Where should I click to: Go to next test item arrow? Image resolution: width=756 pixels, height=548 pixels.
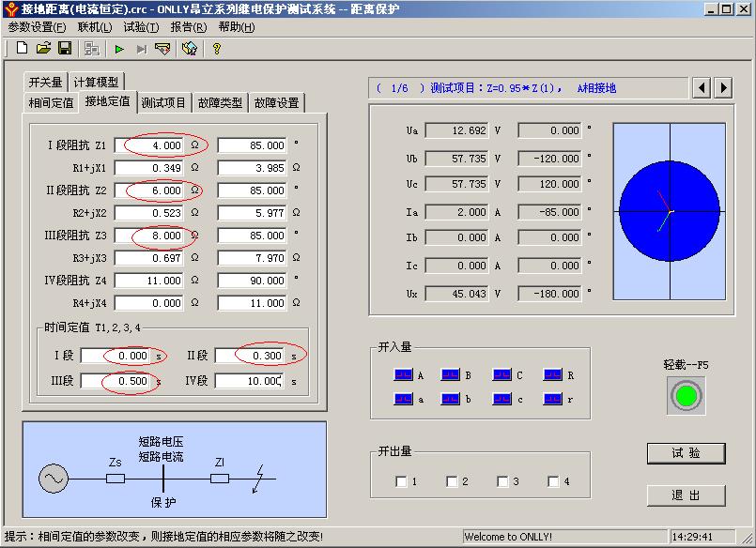723,88
